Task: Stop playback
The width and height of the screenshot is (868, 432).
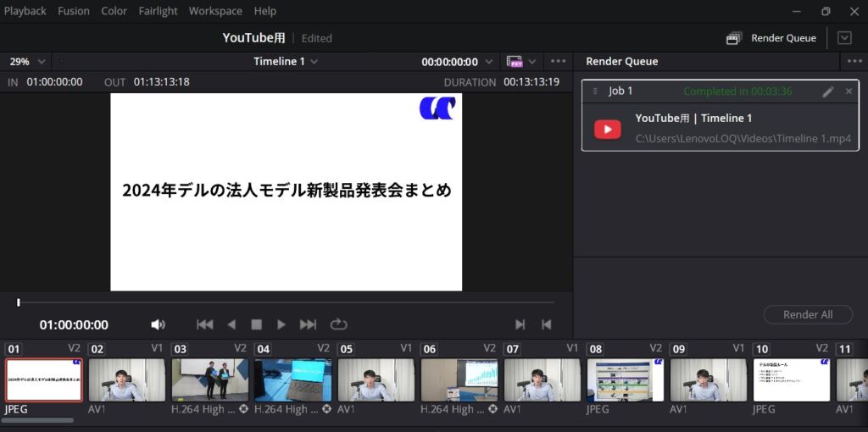Action: [x=256, y=324]
